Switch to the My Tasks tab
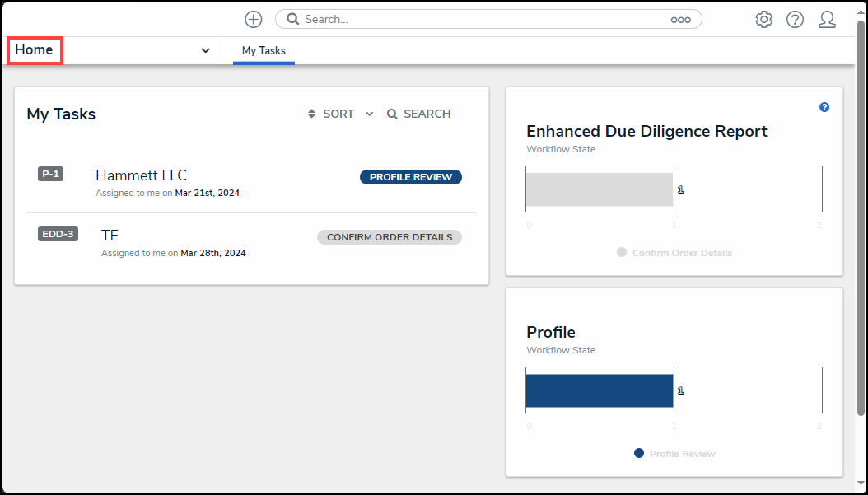The height and width of the screenshot is (495, 868). tap(264, 50)
